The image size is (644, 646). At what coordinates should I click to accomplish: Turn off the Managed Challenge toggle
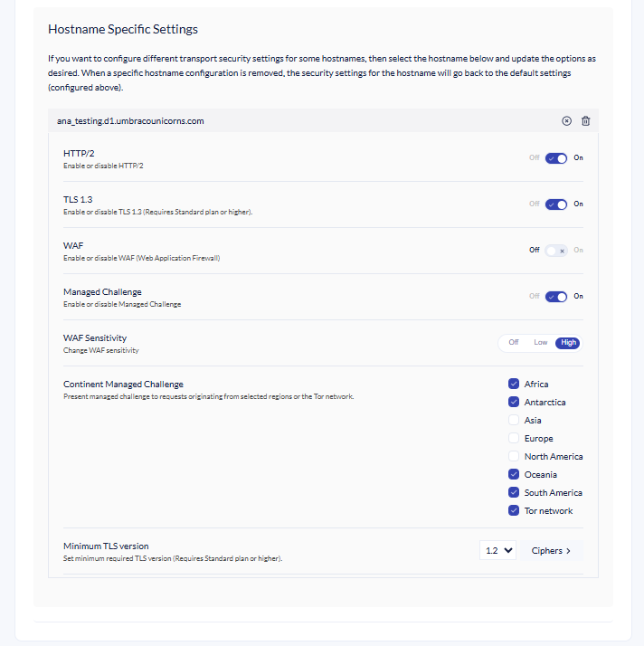pos(555,297)
